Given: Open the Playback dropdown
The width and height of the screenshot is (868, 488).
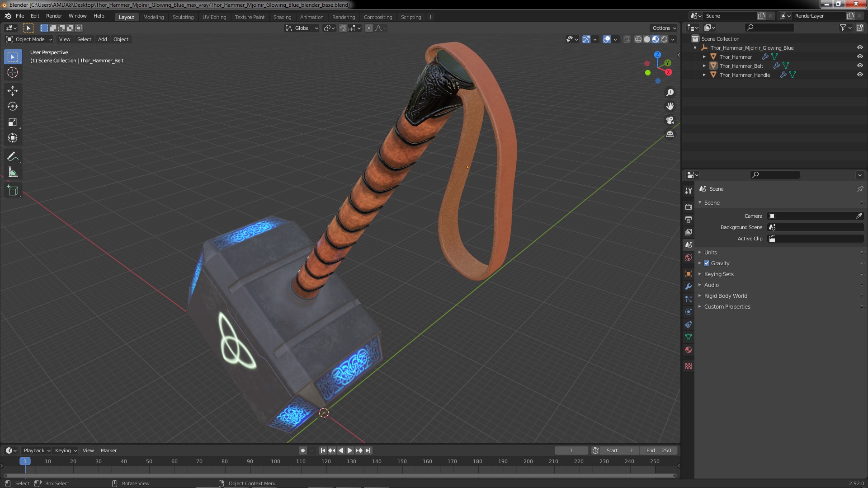Looking at the screenshot, I should (37, 450).
